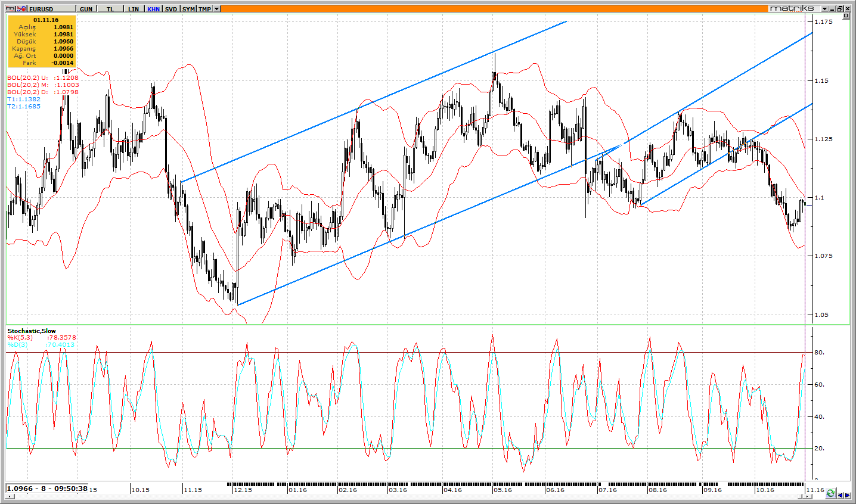Image resolution: width=856 pixels, height=504 pixels.
Task: Click the chart window icon before EURUSD
Action: coord(10,9)
